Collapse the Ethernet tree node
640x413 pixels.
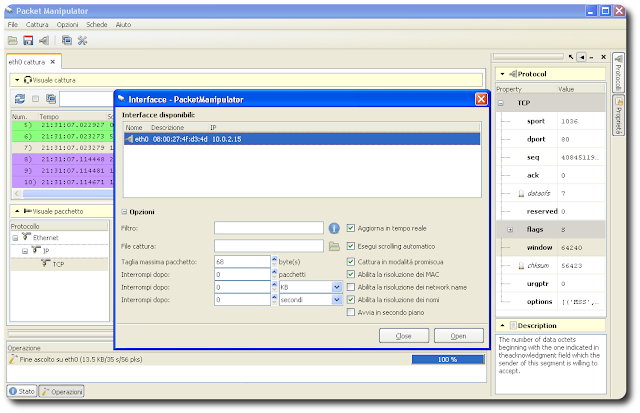15,238
